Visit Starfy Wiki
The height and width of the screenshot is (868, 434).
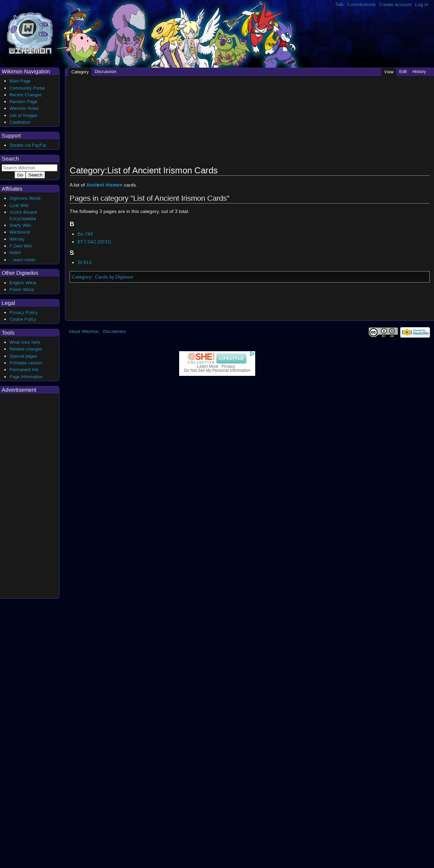point(20,225)
